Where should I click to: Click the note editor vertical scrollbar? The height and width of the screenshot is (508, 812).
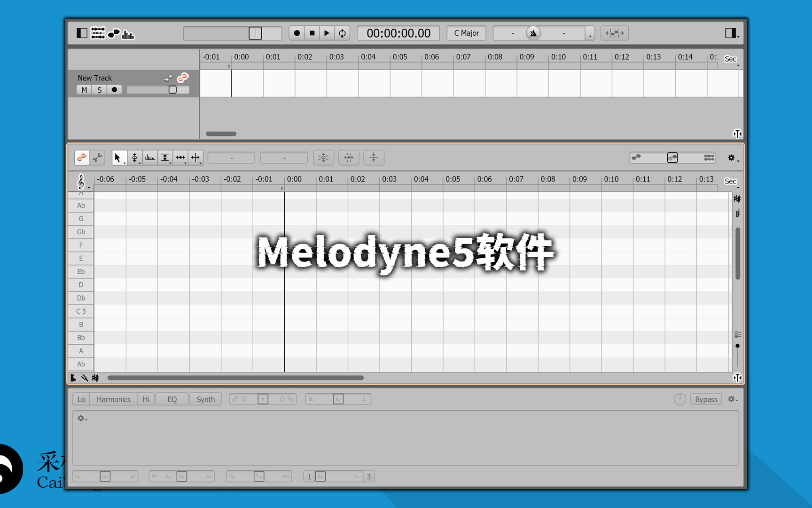[738, 254]
